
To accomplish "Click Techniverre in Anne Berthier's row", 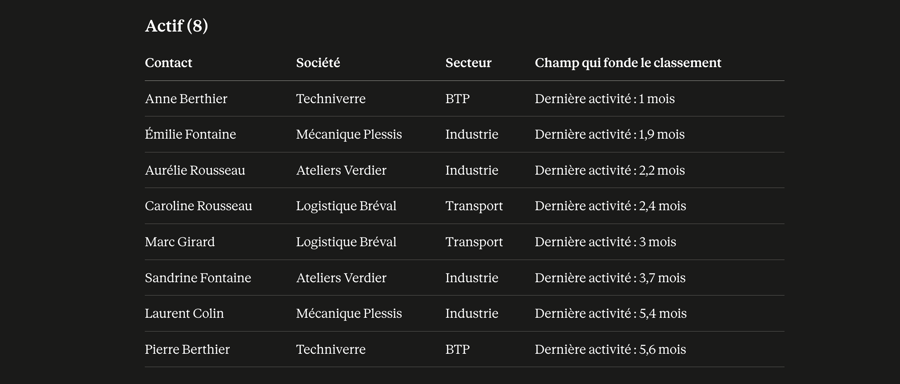I will tap(331, 99).
